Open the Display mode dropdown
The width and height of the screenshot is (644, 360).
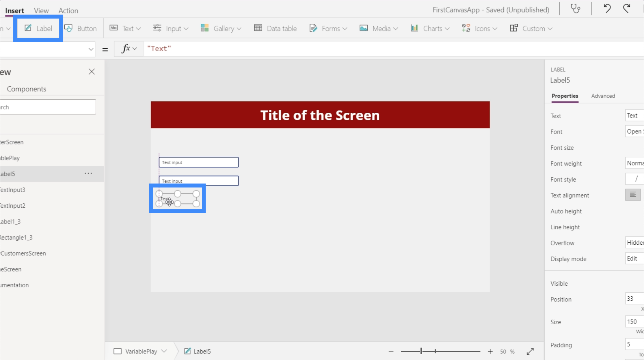634,258
